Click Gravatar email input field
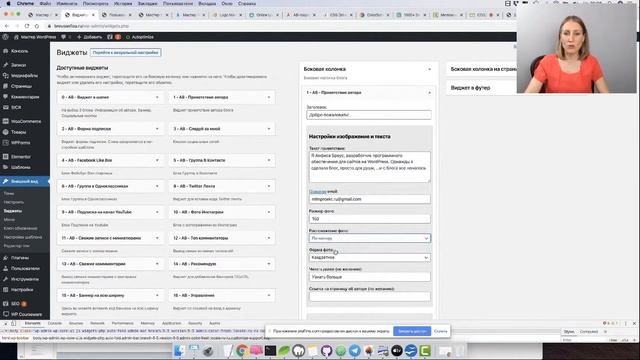The height and width of the screenshot is (360, 640). 369,199
